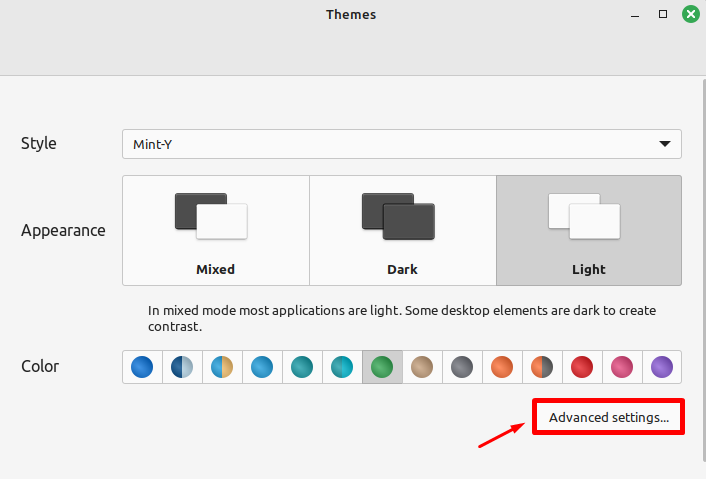Choose the purple color swatch
This screenshot has height=479, width=706.
coord(661,367)
